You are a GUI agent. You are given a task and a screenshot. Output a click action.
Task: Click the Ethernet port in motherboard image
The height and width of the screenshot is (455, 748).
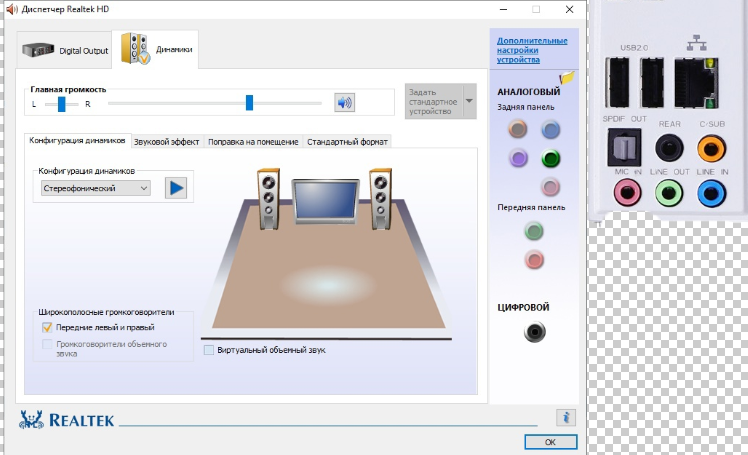pos(696,83)
